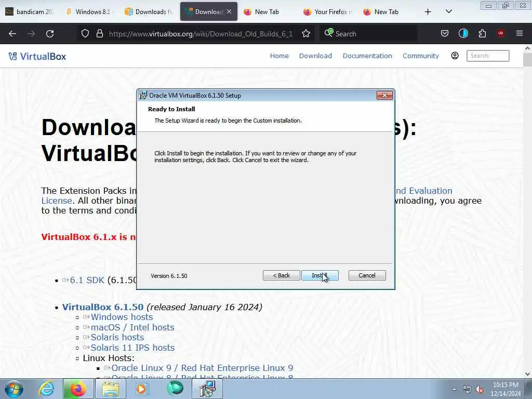This screenshot has width=532, height=399.
Task: Open the Extensions puzzle icon
Action: point(482,34)
